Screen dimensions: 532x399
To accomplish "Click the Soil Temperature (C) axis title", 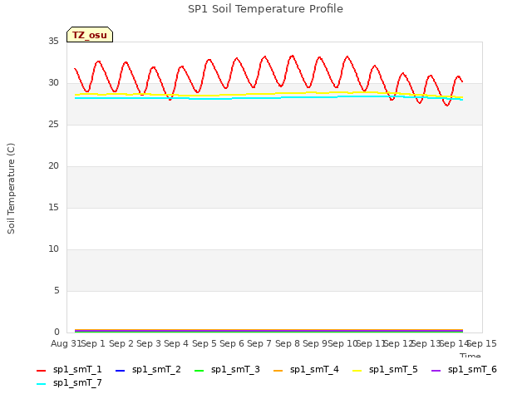I will pyautogui.click(x=11, y=189).
